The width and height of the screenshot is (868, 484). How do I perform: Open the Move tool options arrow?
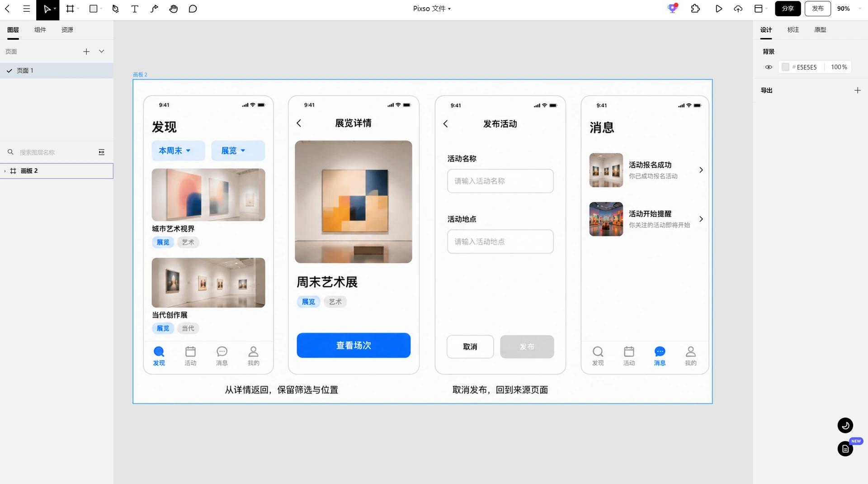coord(55,9)
